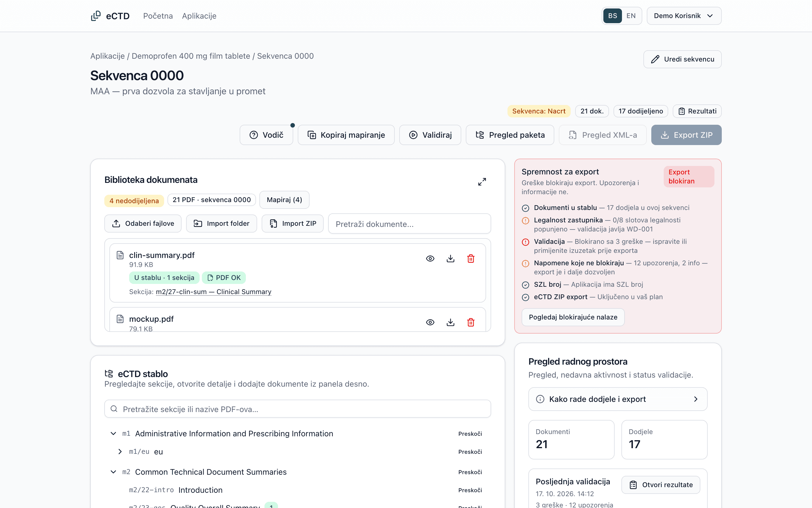Click Import folder button
Viewport: 812px width, 508px height.
(x=221, y=224)
